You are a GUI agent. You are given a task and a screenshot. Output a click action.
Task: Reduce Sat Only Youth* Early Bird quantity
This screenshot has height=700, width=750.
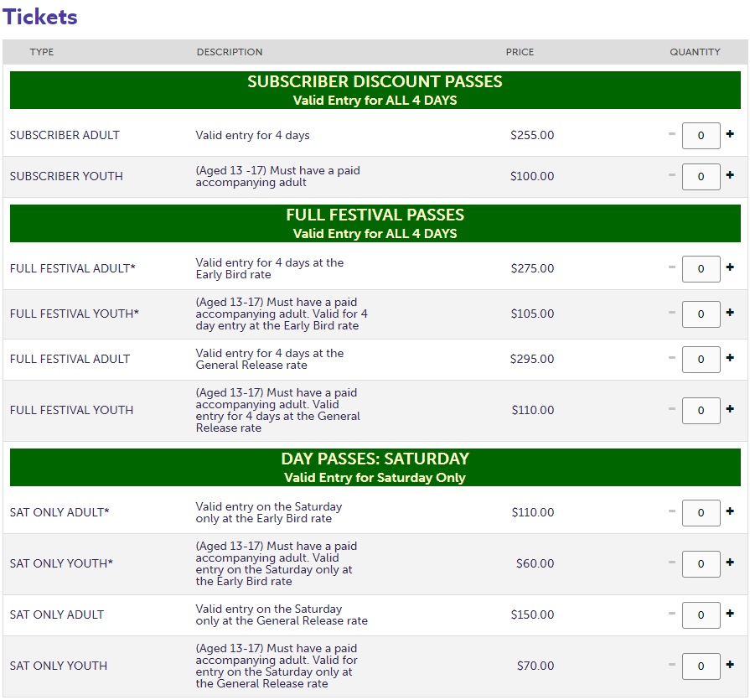672,563
